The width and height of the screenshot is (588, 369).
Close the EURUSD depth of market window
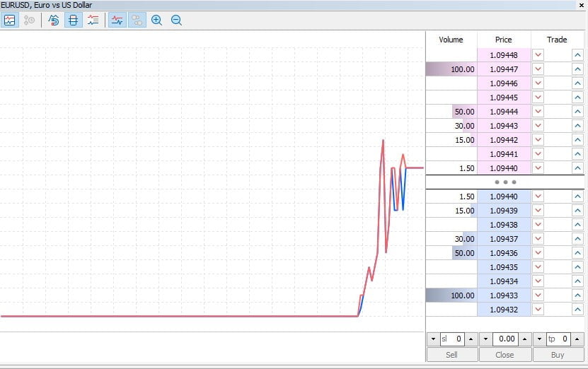pos(582,5)
